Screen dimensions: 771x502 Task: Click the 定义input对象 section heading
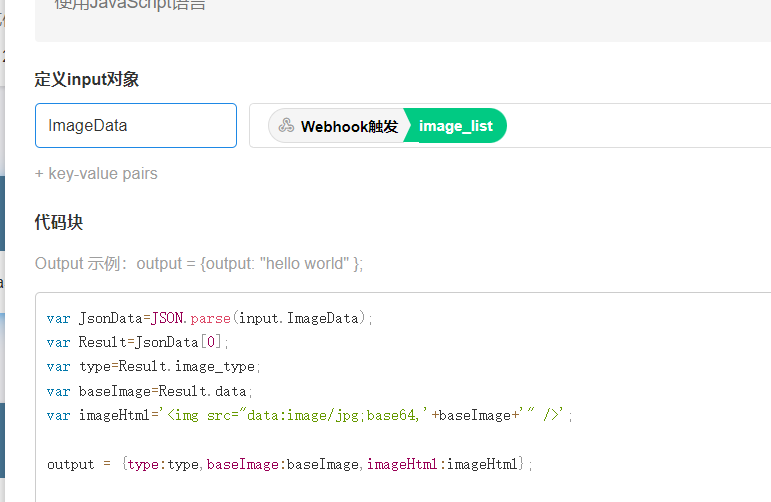pyautogui.click(x=87, y=80)
